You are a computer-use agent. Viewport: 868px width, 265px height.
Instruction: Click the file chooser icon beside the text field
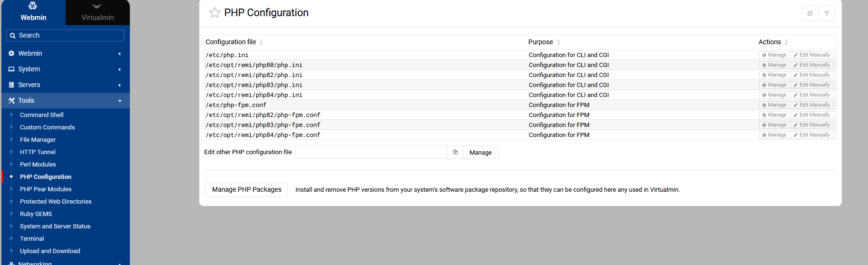tap(455, 152)
